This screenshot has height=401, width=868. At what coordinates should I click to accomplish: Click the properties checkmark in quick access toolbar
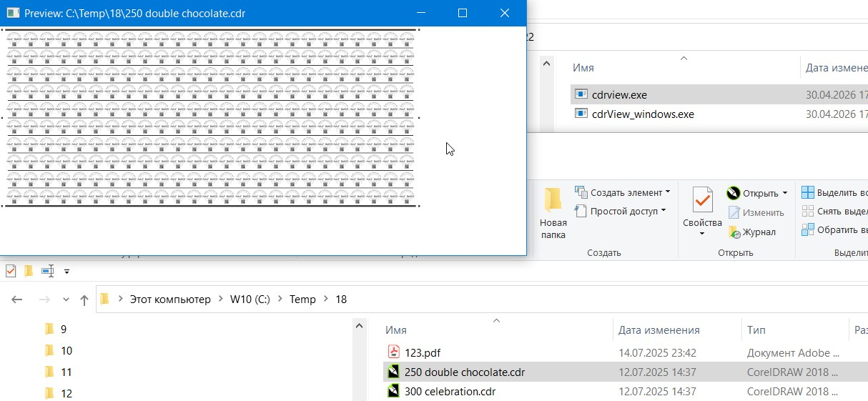pyautogui.click(x=11, y=271)
